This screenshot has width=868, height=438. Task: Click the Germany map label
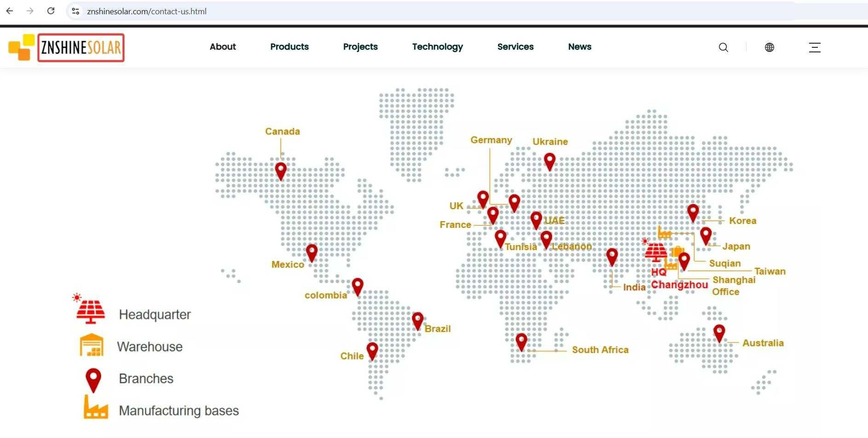(x=491, y=140)
